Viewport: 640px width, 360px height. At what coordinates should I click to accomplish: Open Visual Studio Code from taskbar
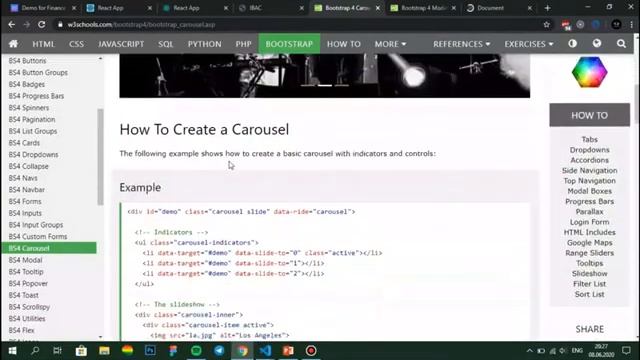(265, 351)
